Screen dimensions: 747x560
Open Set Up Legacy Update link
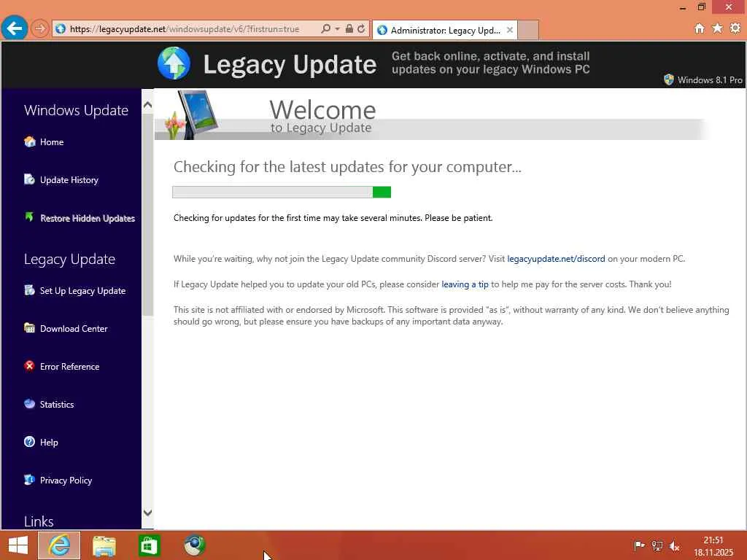click(x=83, y=291)
